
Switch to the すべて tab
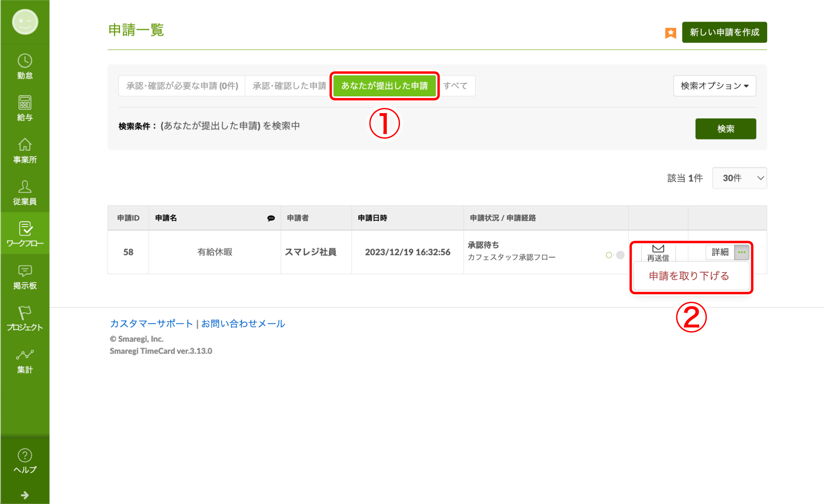pyautogui.click(x=456, y=86)
